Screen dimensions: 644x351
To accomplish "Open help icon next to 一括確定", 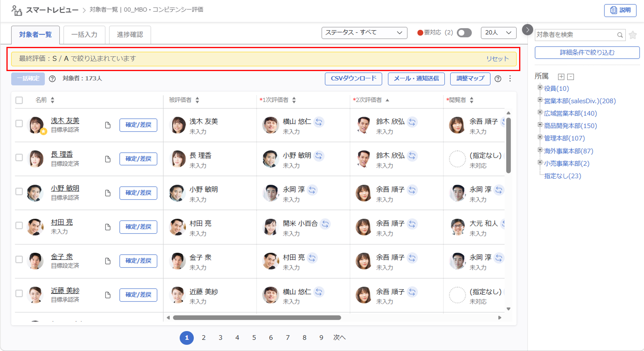I will tap(52, 79).
